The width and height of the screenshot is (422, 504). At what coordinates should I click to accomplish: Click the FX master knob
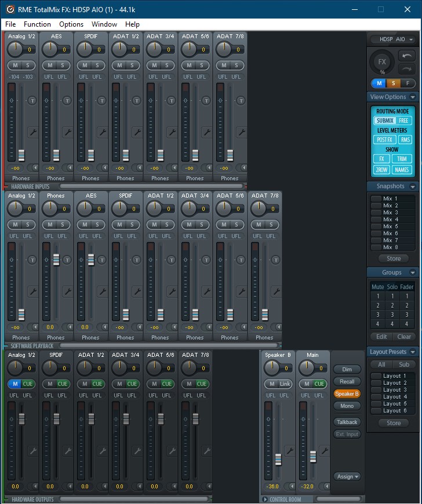pyautogui.click(x=382, y=62)
